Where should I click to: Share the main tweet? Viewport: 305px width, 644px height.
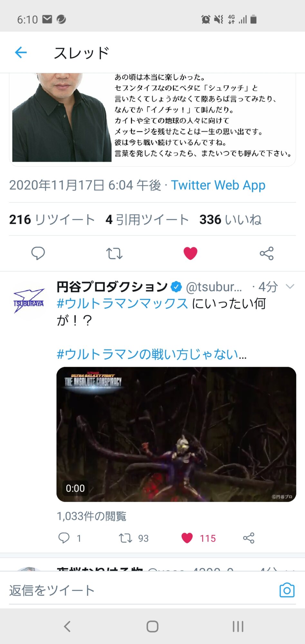coord(267,253)
